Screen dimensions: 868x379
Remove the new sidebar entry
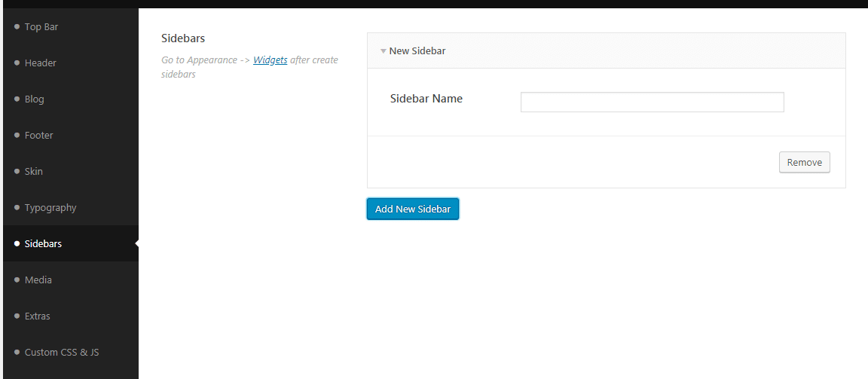[804, 163]
